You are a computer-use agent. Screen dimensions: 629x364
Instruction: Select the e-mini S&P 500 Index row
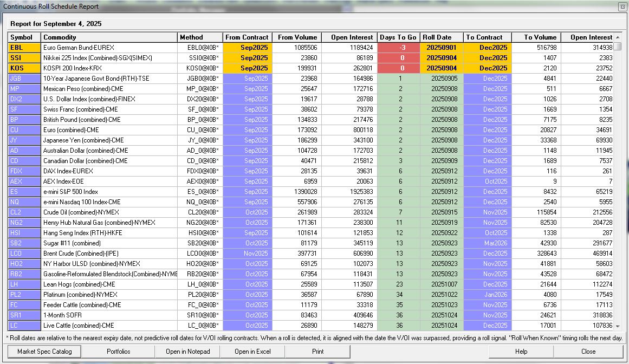click(108, 192)
